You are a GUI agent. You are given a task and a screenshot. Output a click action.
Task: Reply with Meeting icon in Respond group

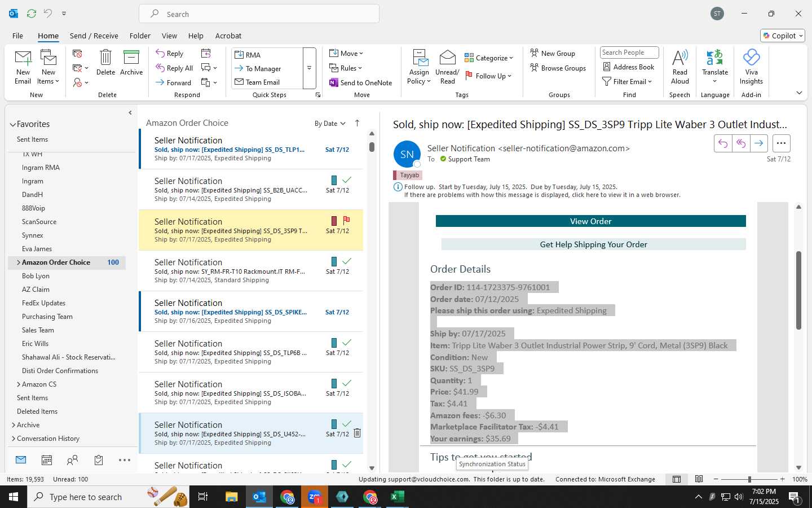pos(206,54)
